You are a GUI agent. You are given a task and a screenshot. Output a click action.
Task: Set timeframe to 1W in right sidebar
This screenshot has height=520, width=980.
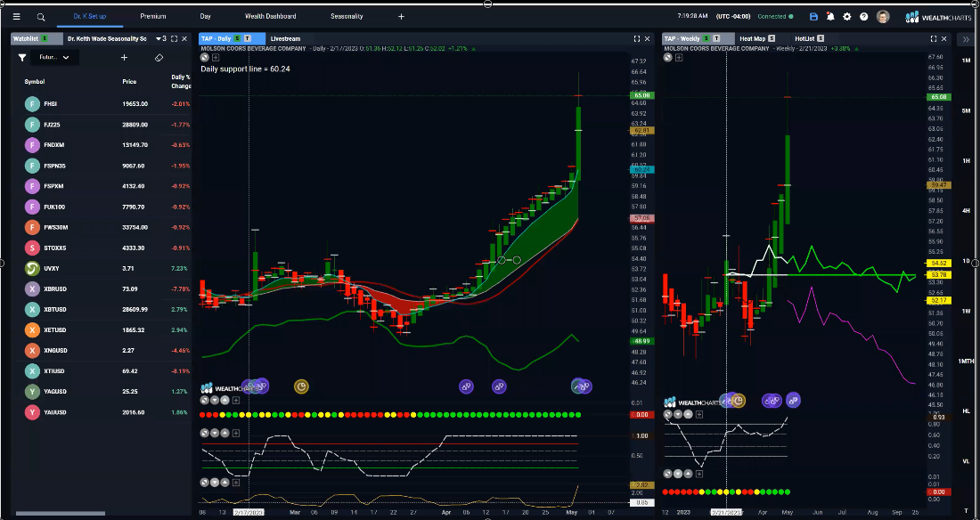pos(967,311)
